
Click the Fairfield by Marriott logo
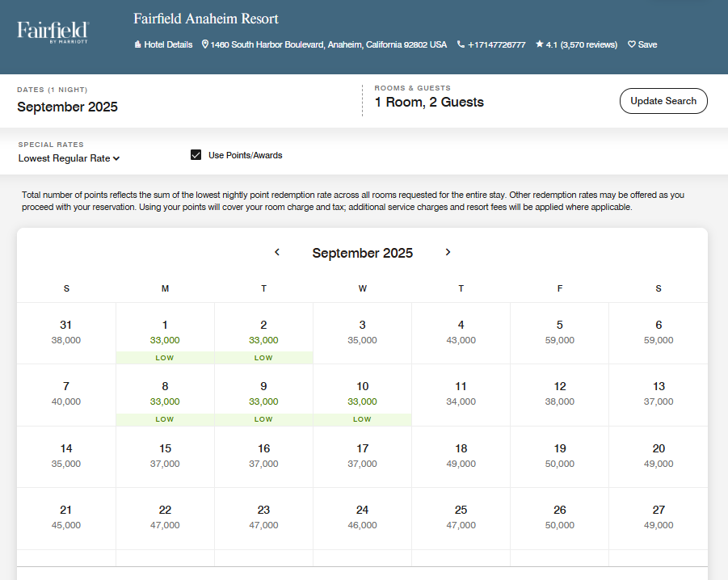coord(53,32)
